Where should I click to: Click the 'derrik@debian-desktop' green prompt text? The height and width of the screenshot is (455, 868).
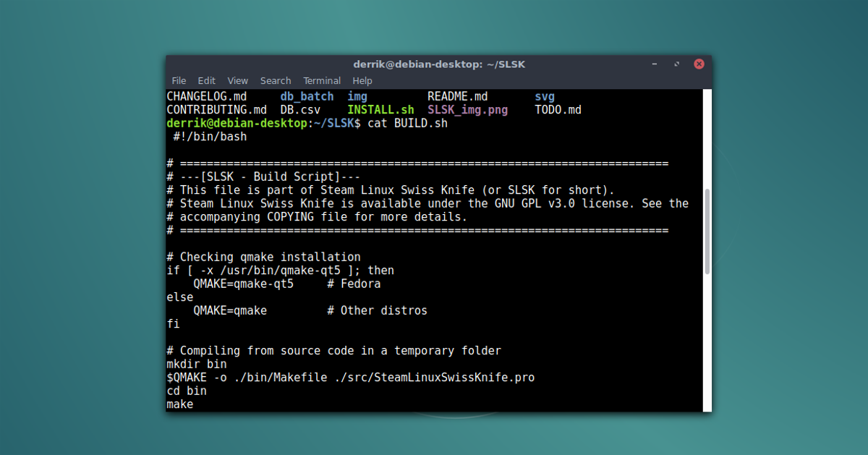tap(237, 123)
